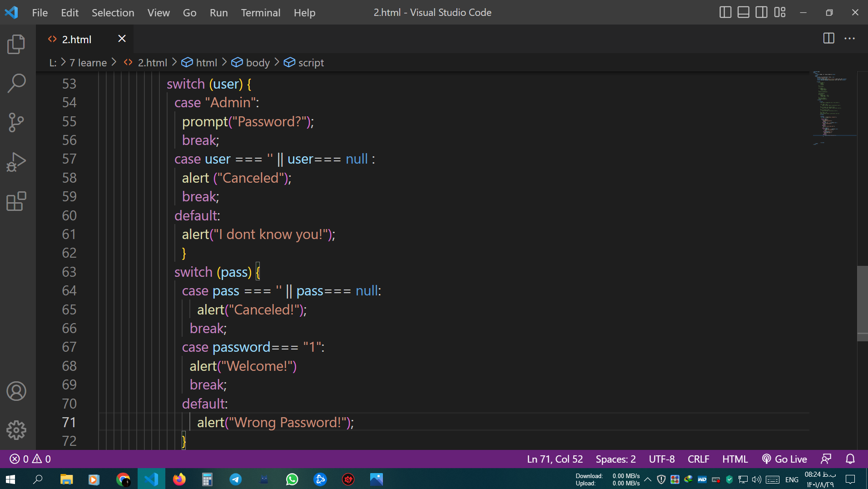Expand breadcrumb drive L:
Viewport: 868px width, 489px height.
(53, 63)
